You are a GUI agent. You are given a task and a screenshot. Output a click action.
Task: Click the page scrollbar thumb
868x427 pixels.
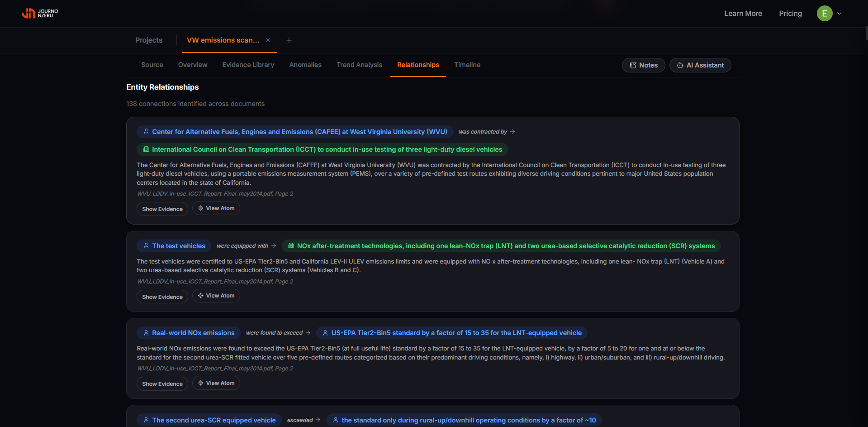(x=866, y=34)
